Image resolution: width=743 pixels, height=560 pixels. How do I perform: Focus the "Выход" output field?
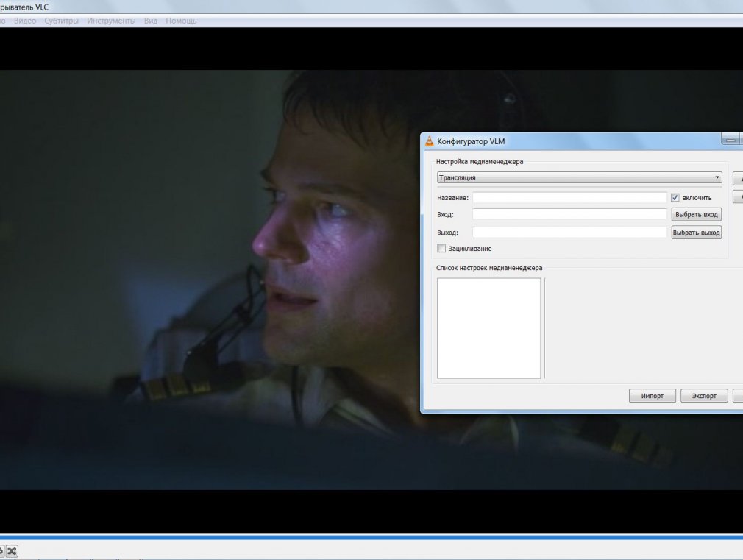point(569,233)
